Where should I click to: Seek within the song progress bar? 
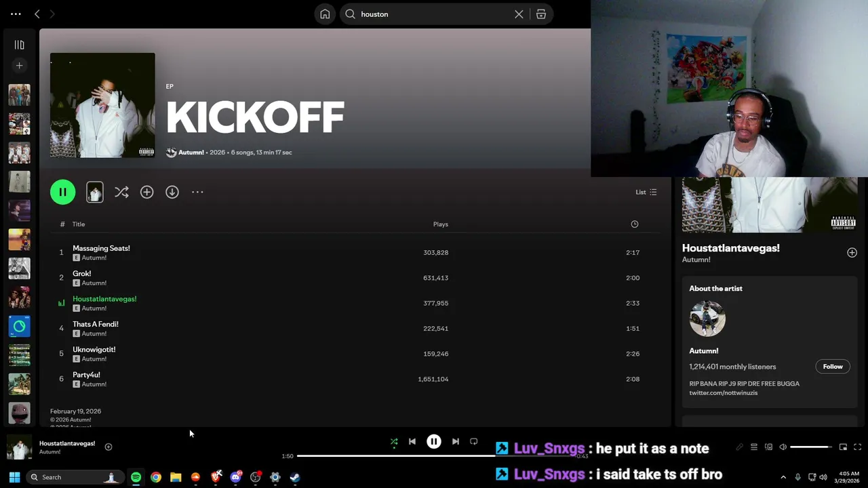tap(434, 456)
